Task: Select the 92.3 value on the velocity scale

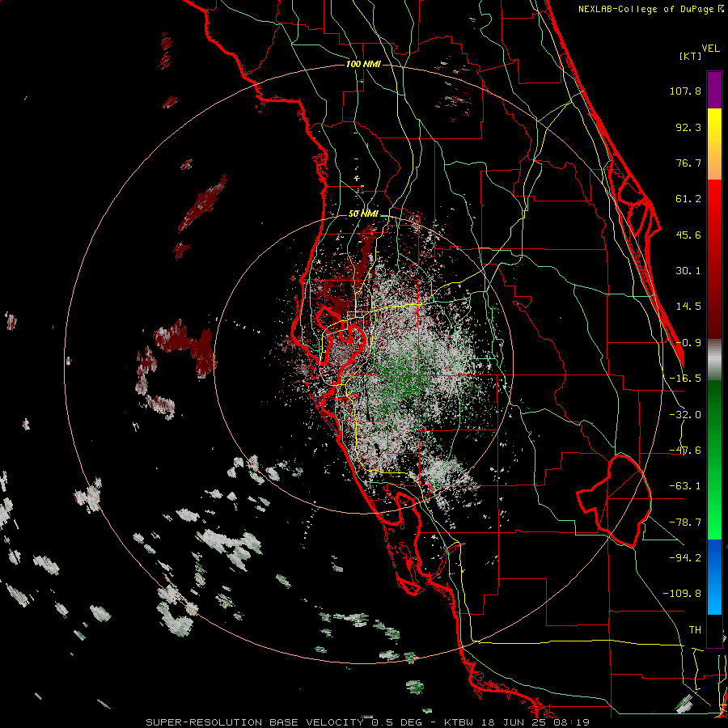Action: 688,127
